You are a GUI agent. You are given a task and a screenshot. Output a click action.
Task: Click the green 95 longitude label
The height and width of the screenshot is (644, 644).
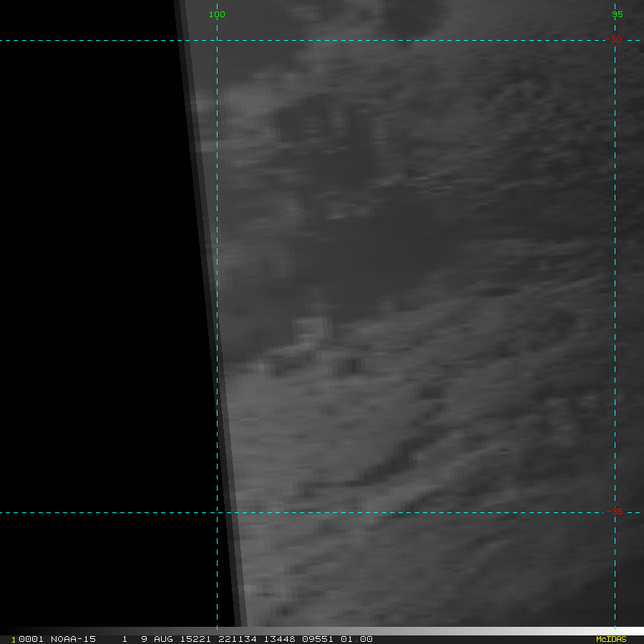click(x=617, y=14)
